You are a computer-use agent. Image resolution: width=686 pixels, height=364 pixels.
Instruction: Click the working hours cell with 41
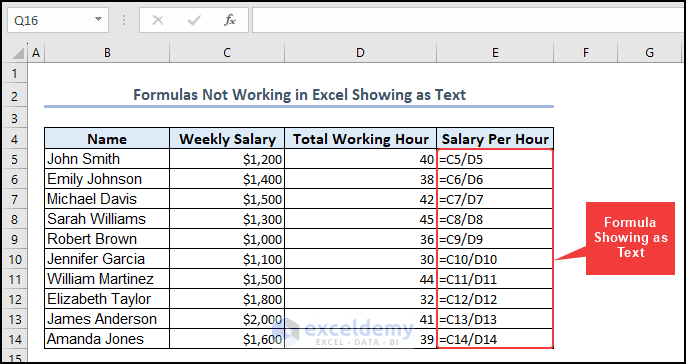[360, 319]
